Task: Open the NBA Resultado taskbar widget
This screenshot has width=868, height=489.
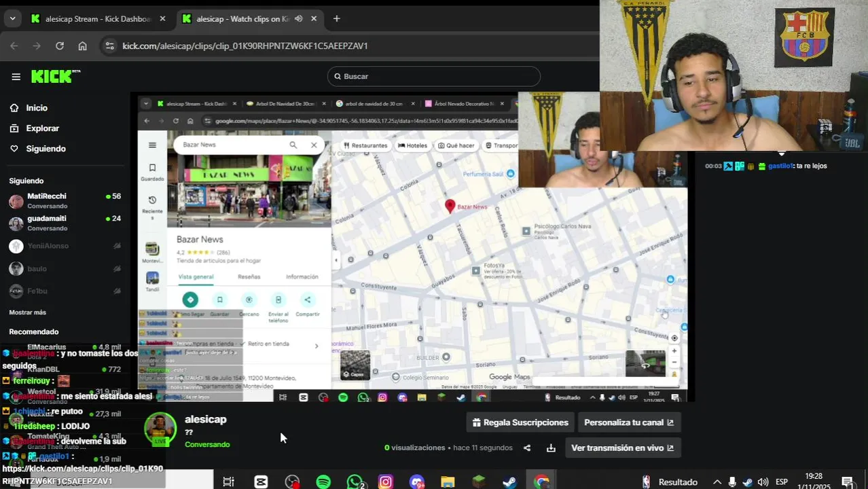Action: (x=670, y=482)
